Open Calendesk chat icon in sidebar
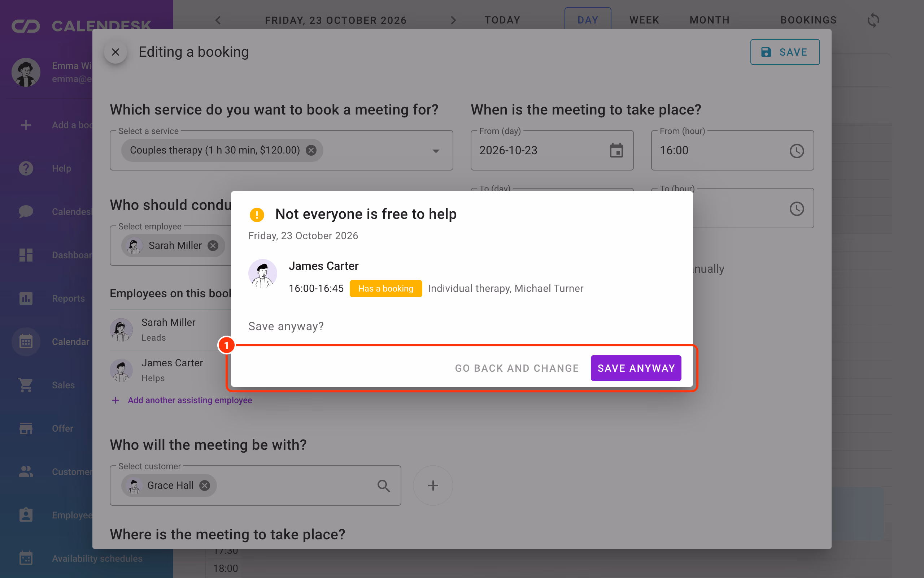924x578 pixels. [x=26, y=211]
